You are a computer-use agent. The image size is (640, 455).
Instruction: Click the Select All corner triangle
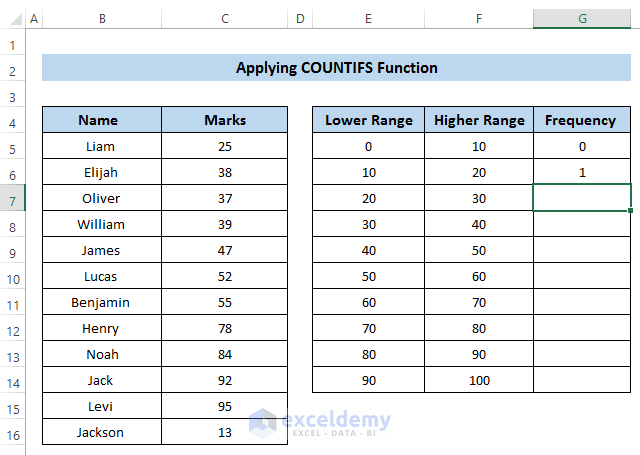point(16,19)
